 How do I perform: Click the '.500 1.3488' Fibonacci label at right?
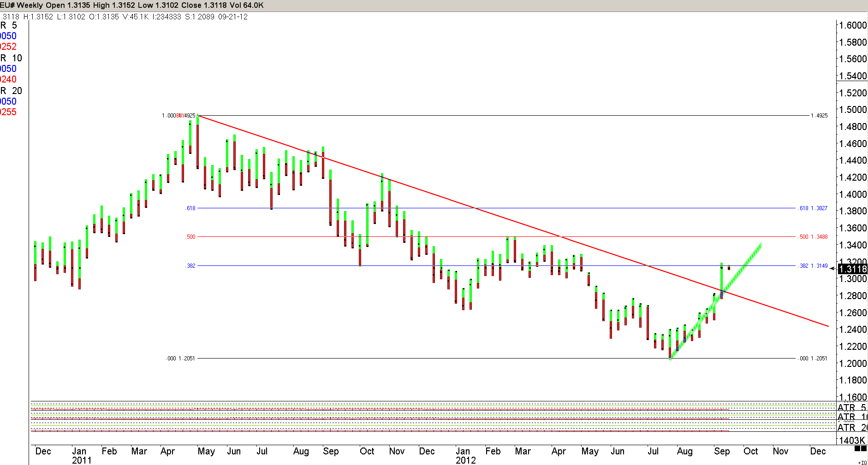[x=814, y=237]
